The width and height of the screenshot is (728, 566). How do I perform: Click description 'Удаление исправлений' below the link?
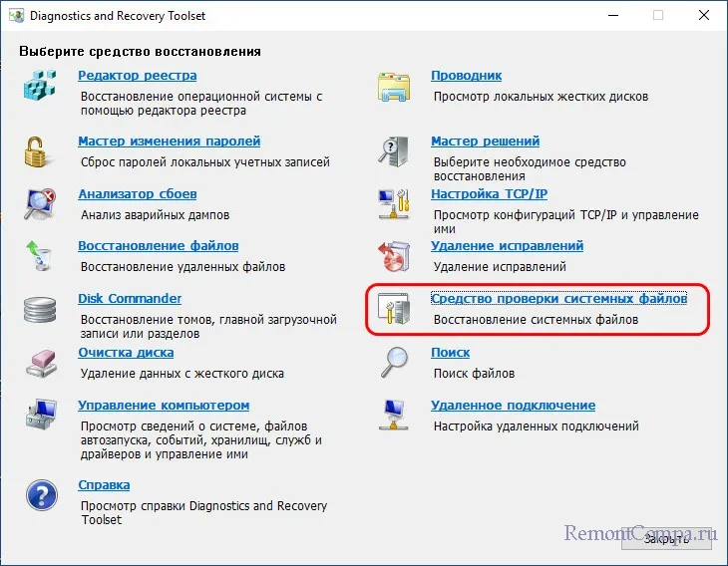pyautogui.click(x=500, y=267)
